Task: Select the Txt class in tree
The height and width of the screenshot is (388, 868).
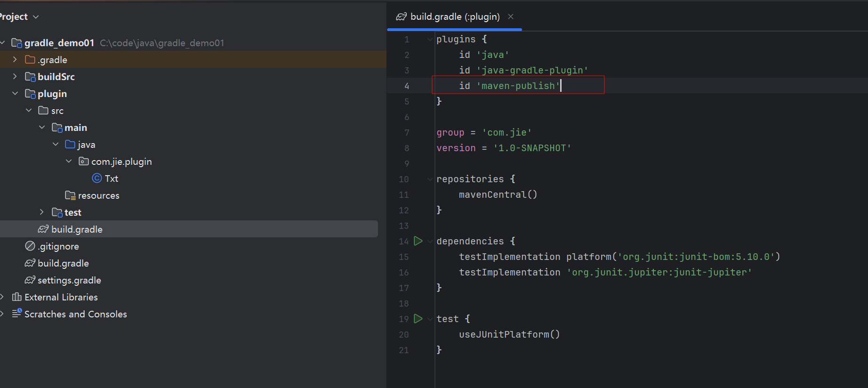Action: 112,178
